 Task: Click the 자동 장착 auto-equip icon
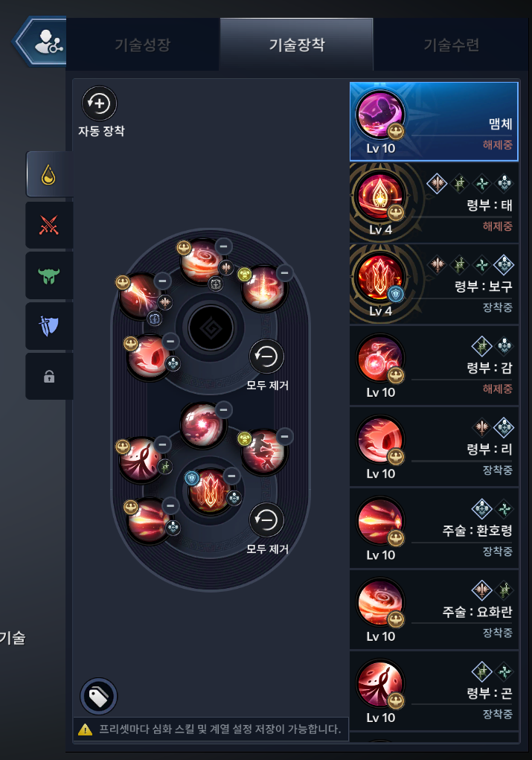tap(99, 103)
